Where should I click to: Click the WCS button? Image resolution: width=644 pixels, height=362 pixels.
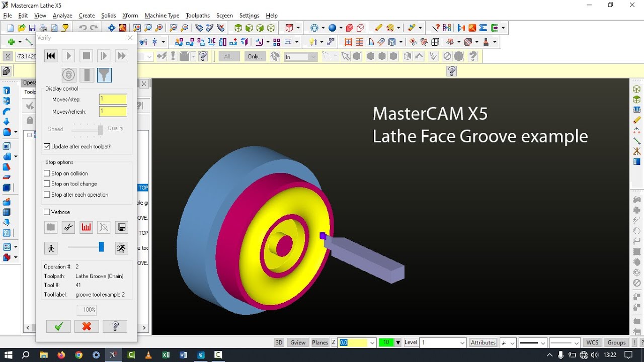pos(592,342)
